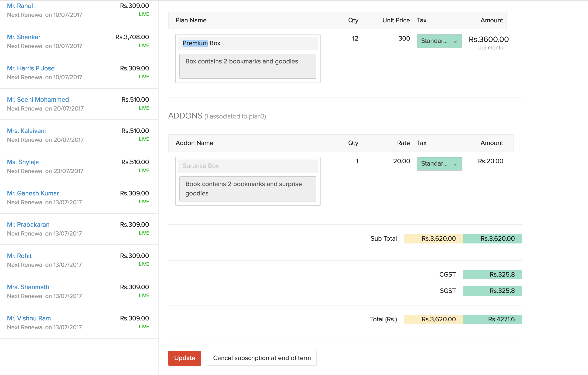Select Mr. Ganesh Kumar from the list
This screenshot has width=588, height=375.
tap(33, 193)
